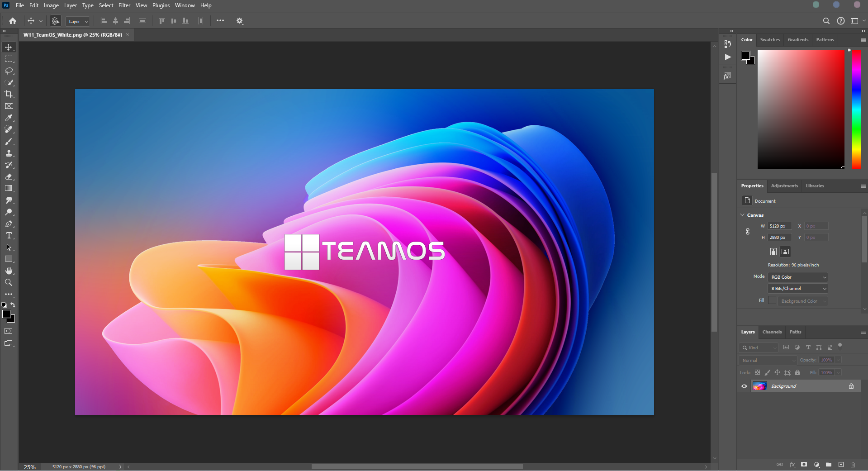Create a new layer
Screen dimensions: 868x471
click(x=841, y=465)
